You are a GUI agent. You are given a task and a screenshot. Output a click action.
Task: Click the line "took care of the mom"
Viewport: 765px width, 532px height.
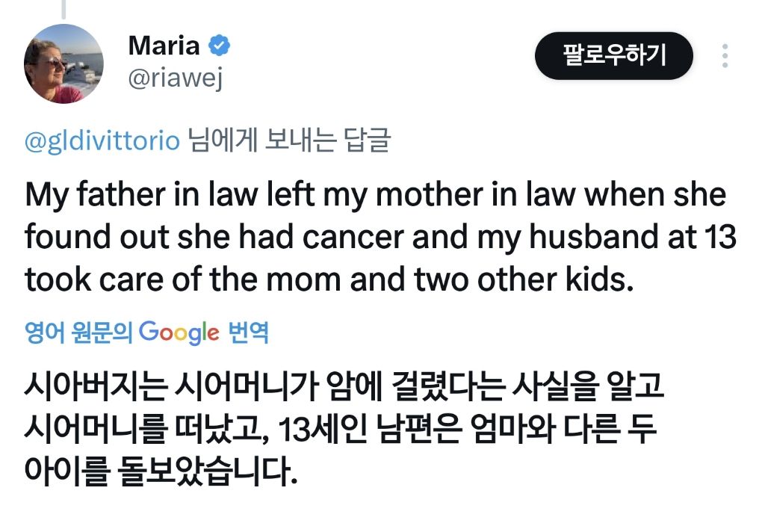(329, 280)
